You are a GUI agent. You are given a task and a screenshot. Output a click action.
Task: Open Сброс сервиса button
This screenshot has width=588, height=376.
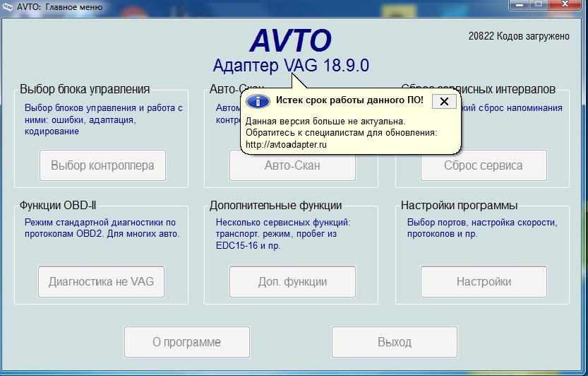(484, 167)
